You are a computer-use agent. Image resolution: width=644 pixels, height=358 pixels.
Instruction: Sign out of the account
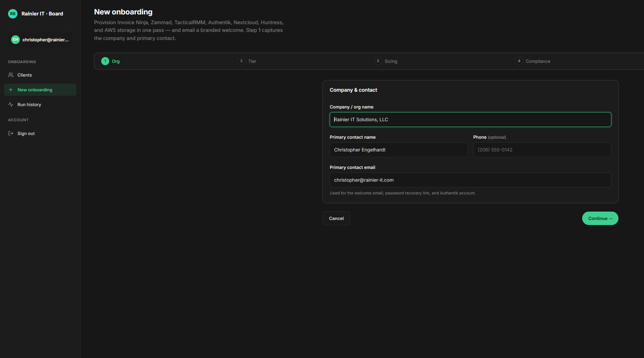click(x=40, y=133)
